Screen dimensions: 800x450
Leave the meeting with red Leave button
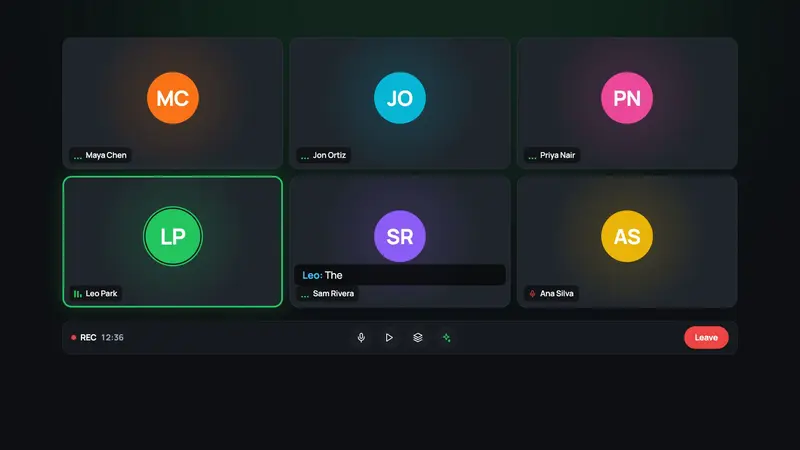(706, 338)
